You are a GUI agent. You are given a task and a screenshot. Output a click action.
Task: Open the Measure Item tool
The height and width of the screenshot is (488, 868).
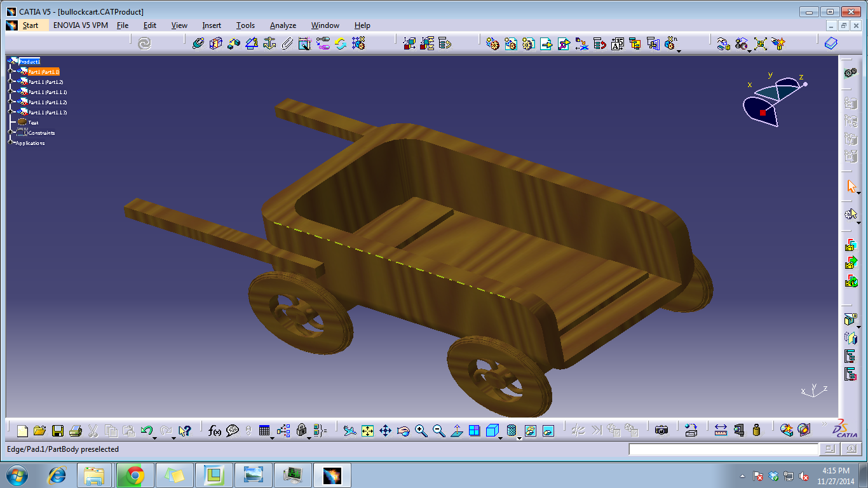(x=738, y=431)
